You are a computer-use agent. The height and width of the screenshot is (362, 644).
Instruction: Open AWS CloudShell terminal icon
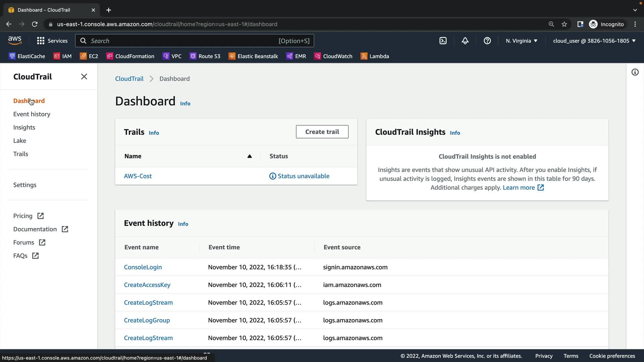coord(443,41)
